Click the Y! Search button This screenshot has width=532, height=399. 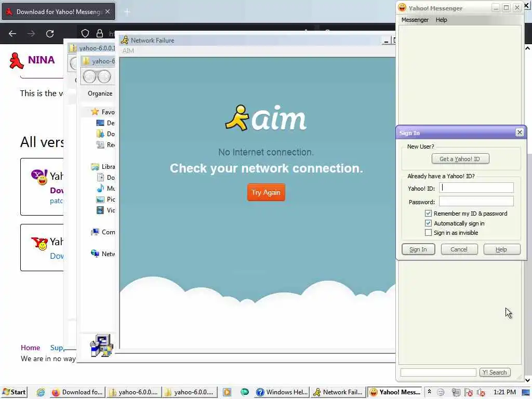coord(495,373)
